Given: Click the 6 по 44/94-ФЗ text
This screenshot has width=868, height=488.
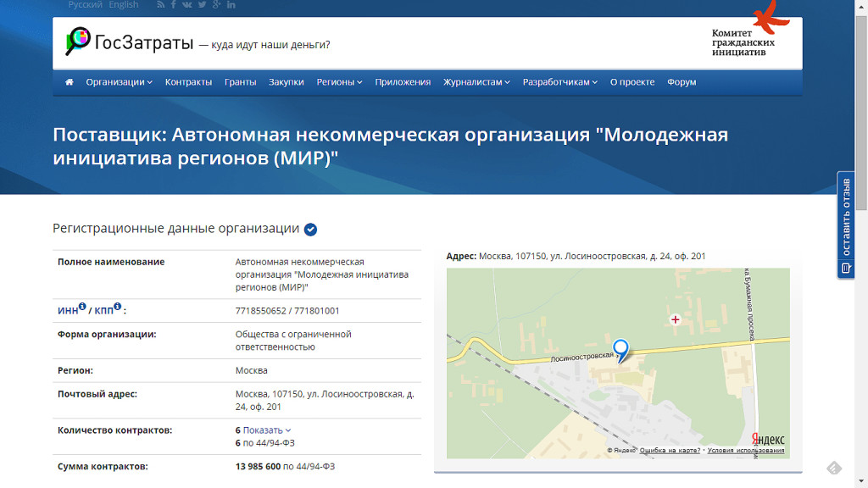Looking at the screenshot, I should tap(265, 443).
